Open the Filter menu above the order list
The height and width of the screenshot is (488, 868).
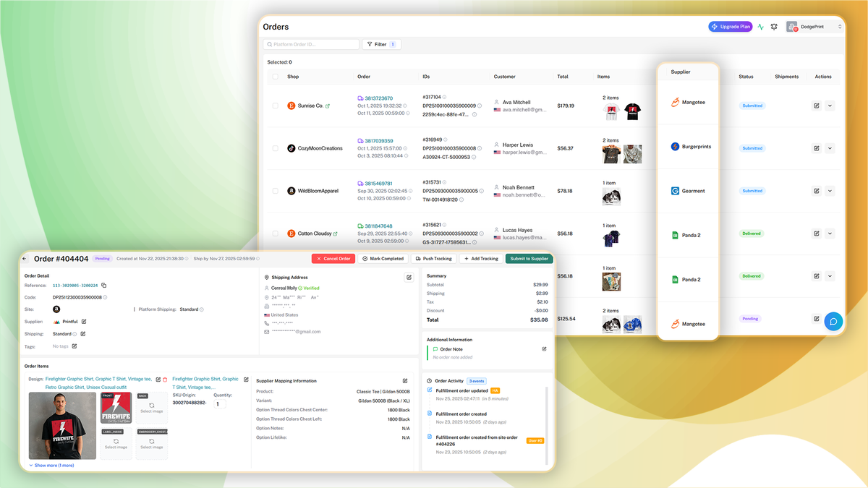tap(381, 44)
